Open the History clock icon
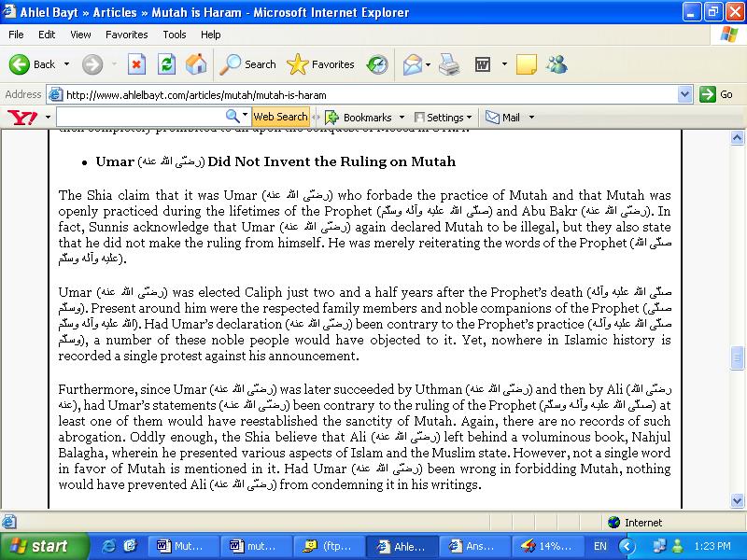The width and height of the screenshot is (747, 560). [377, 64]
